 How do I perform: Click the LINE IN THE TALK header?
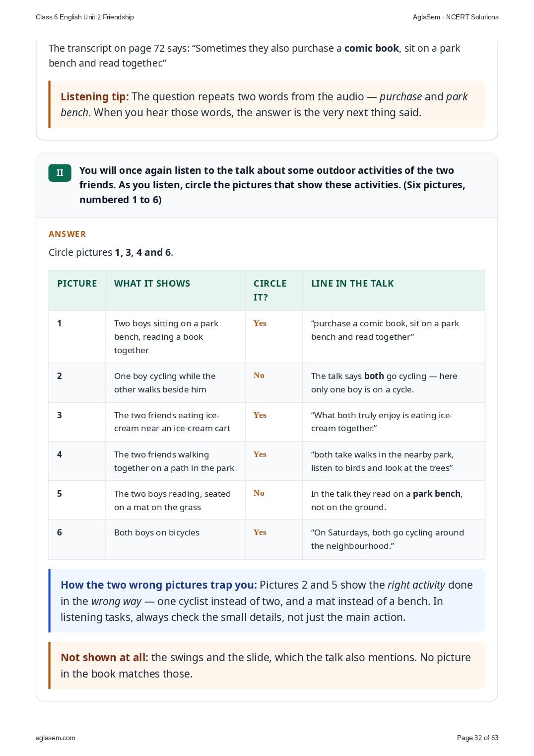click(352, 284)
